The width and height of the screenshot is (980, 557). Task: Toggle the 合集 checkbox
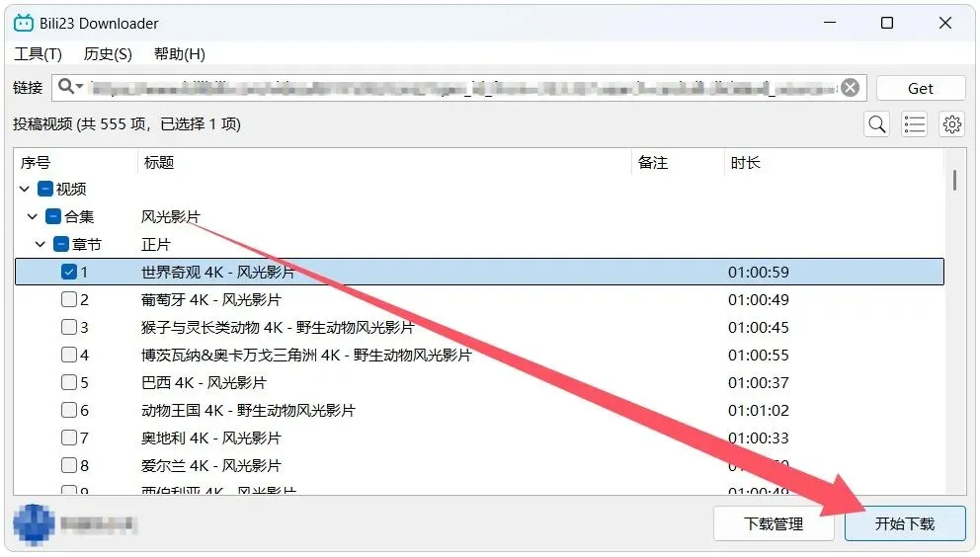click(53, 216)
